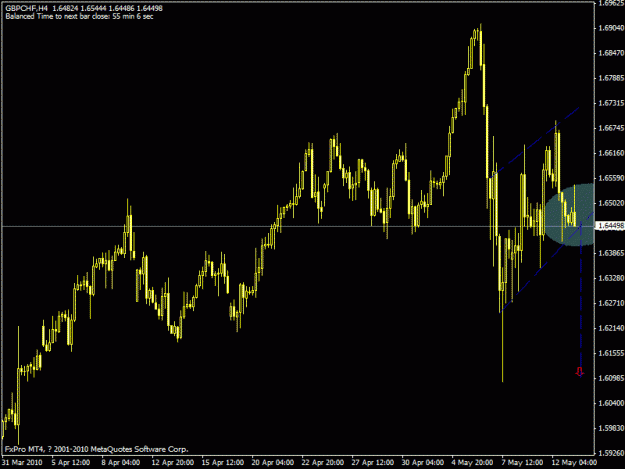Click the 12 Apr 20:00 date label

[172, 463]
